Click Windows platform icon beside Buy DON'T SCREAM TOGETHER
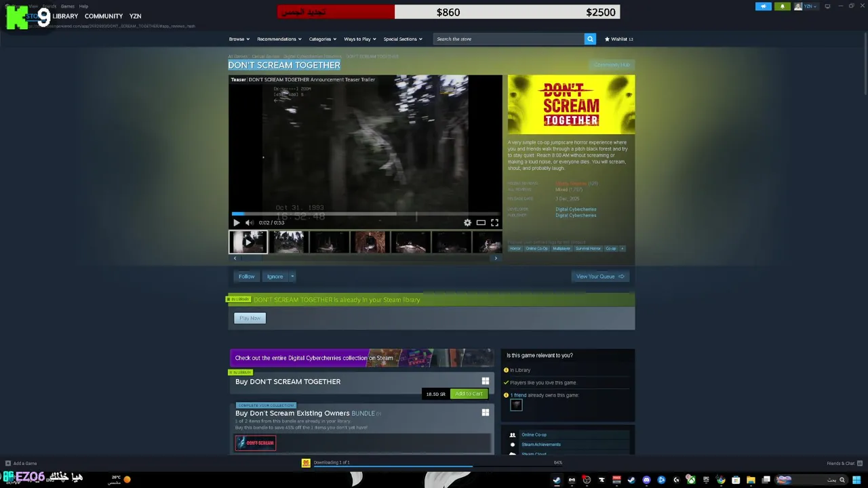This screenshot has width=868, height=488. [x=485, y=381]
